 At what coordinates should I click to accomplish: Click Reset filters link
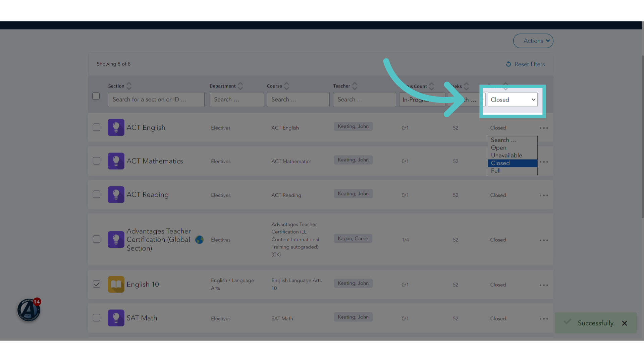[525, 64]
